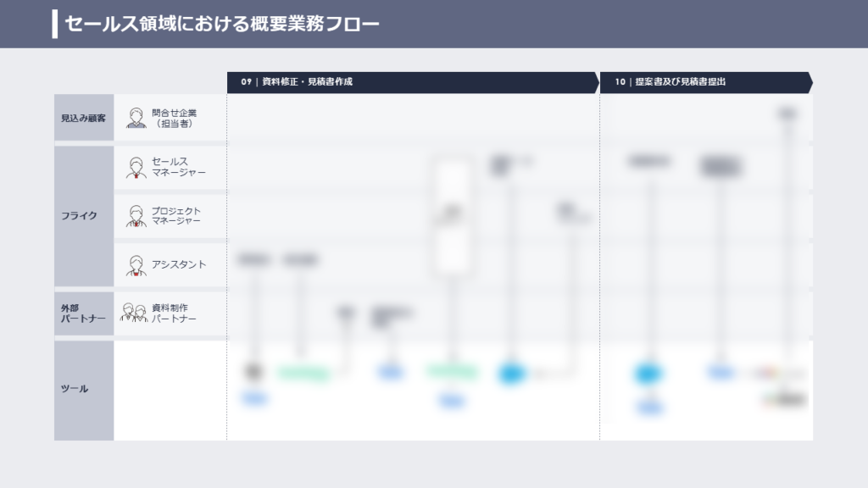The height and width of the screenshot is (488, 868).
Task: Click the ツール row header
Action: [x=84, y=390]
